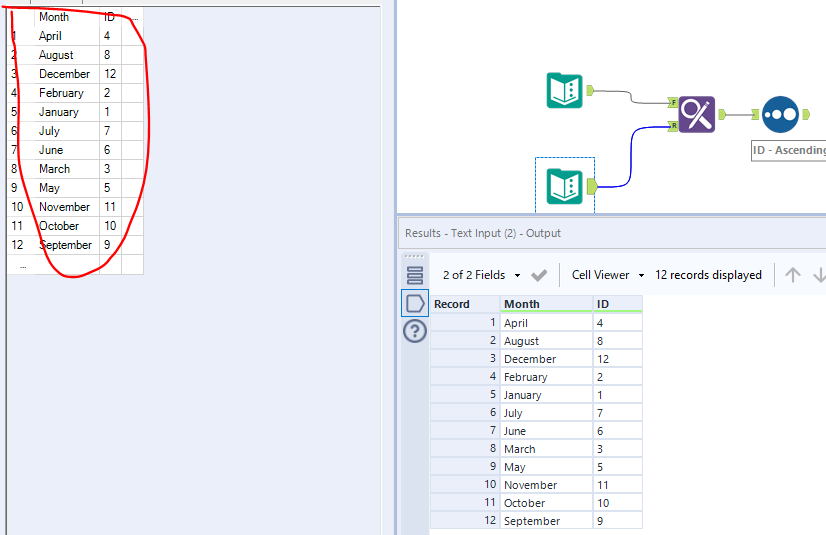This screenshot has height=535, width=826.
Task: Select the June cell in Results table
Action: coord(546,431)
